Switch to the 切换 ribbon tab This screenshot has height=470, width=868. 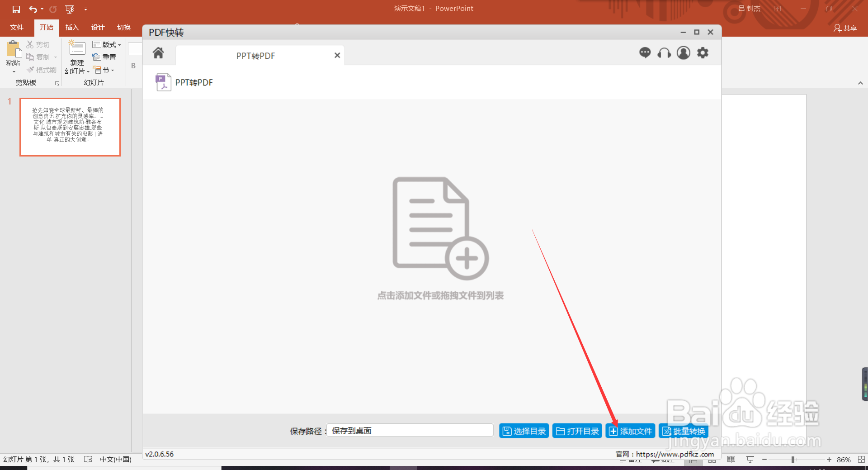tap(124, 28)
